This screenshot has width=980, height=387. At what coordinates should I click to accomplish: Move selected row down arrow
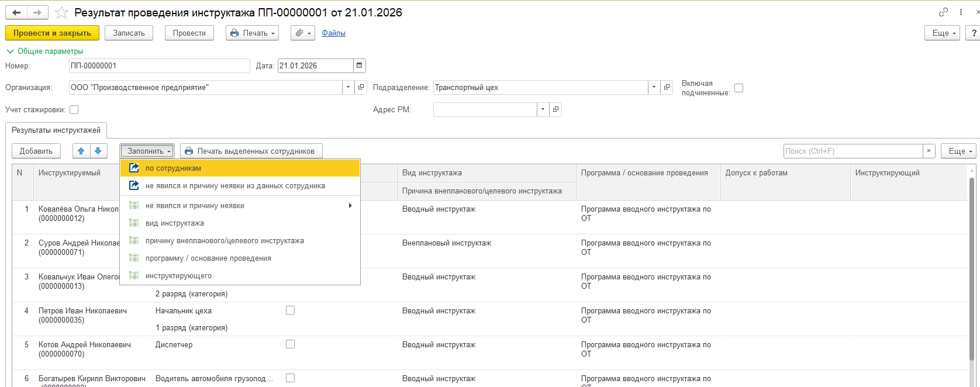[x=98, y=151]
